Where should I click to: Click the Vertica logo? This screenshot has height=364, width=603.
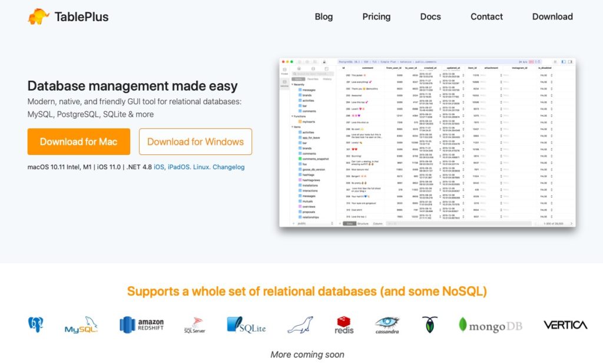point(565,325)
